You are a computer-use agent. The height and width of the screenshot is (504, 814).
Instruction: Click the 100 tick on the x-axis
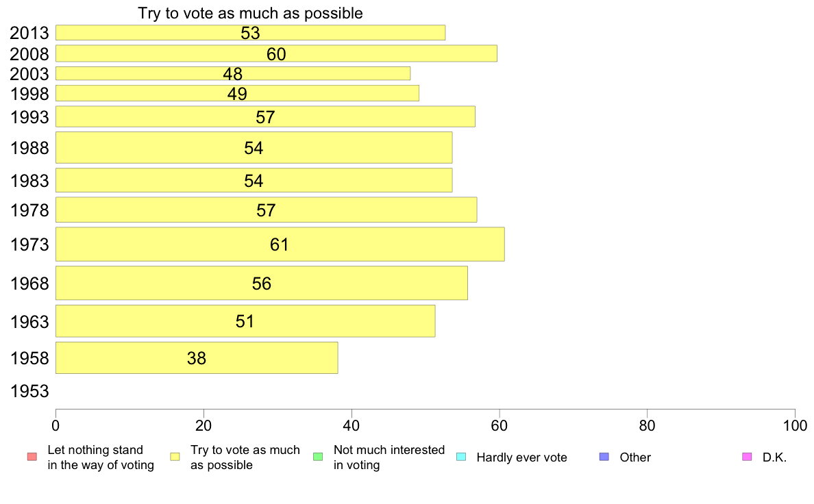tap(795, 426)
